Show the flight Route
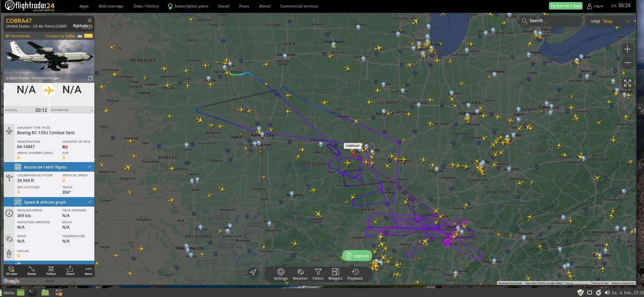644x297 pixels. coord(32,270)
